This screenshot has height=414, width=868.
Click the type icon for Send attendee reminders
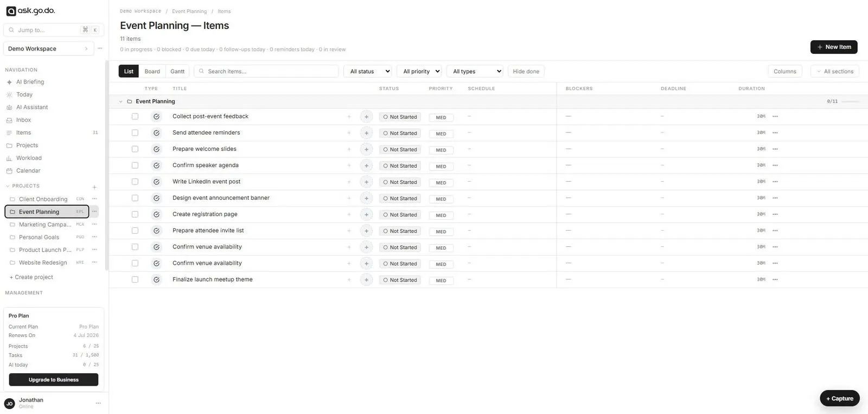click(156, 133)
